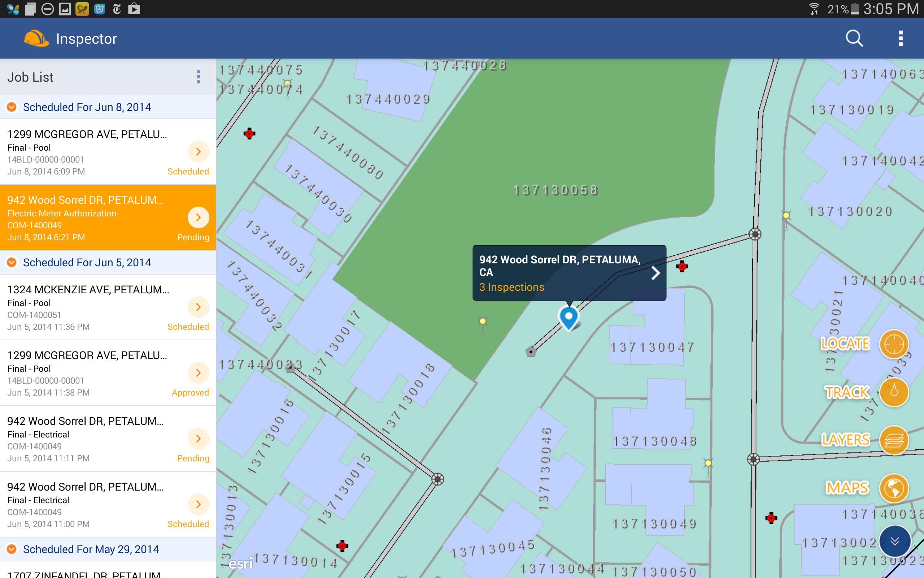Open details arrow in the 942 Wood Sorrel callout

[x=655, y=272]
